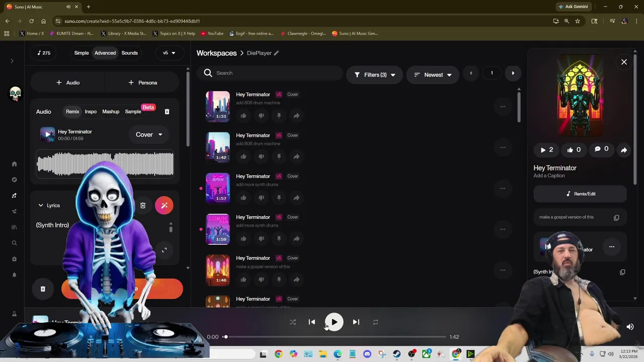Focus the workspace Search field

[270, 73]
